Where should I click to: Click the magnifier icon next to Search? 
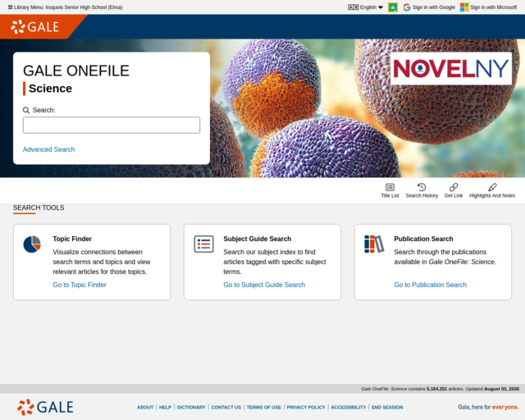[x=26, y=110]
